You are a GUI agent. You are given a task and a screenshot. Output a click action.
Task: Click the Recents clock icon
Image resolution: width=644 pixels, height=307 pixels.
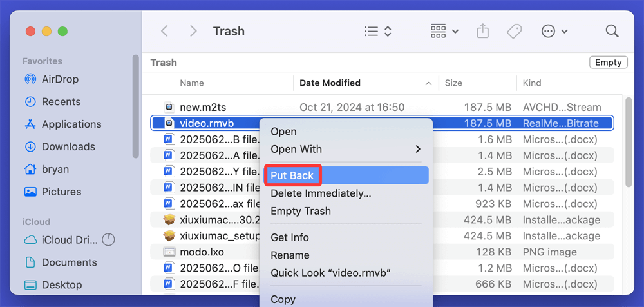(x=30, y=102)
